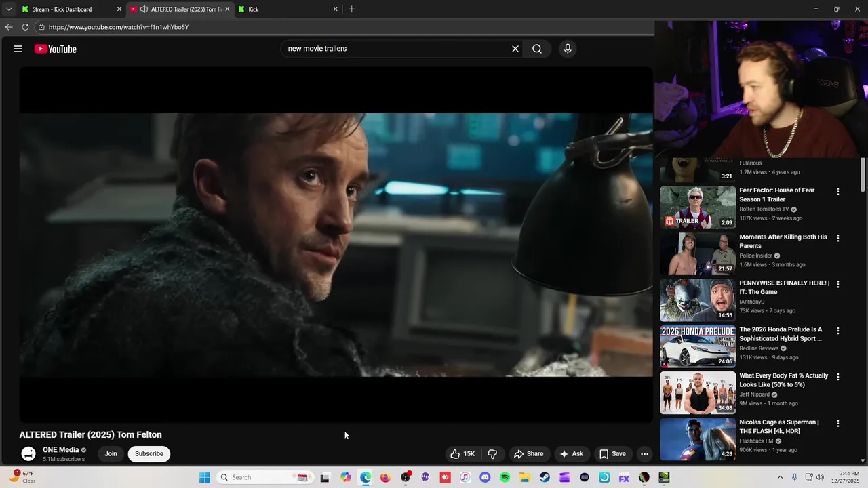Viewport: 868px width, 488px height.
Task: Open Spotify from the taskbar
Action: coord(505,477)
